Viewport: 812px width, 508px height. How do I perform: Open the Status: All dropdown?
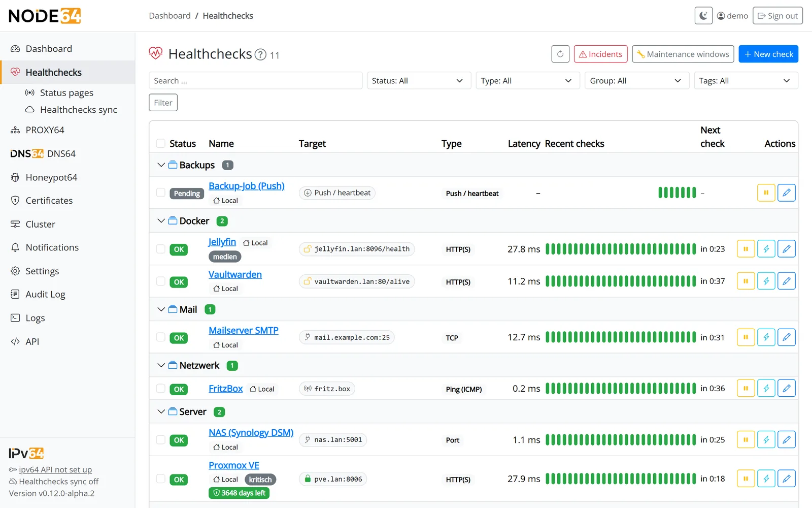(419, 81)
